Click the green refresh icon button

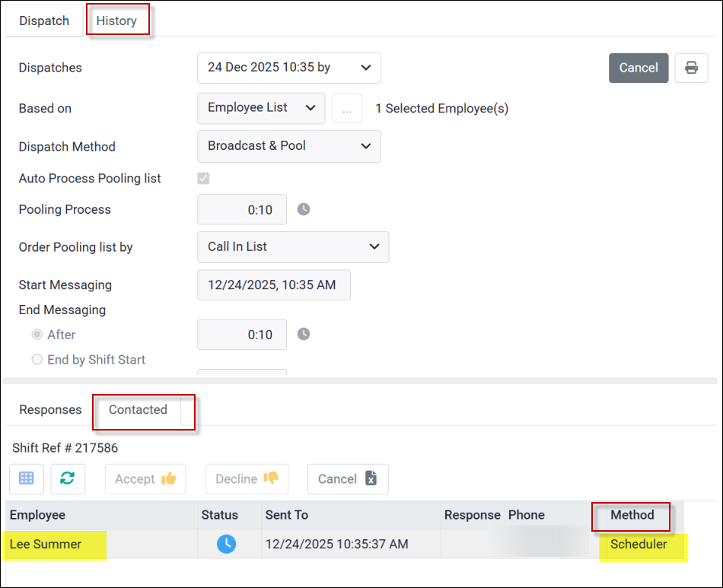(68, 478)
